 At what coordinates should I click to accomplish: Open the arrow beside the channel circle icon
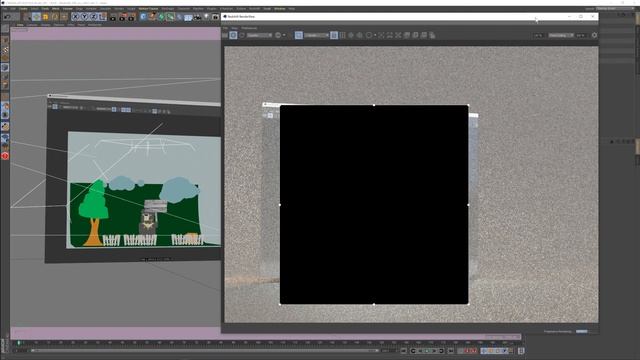284,36
